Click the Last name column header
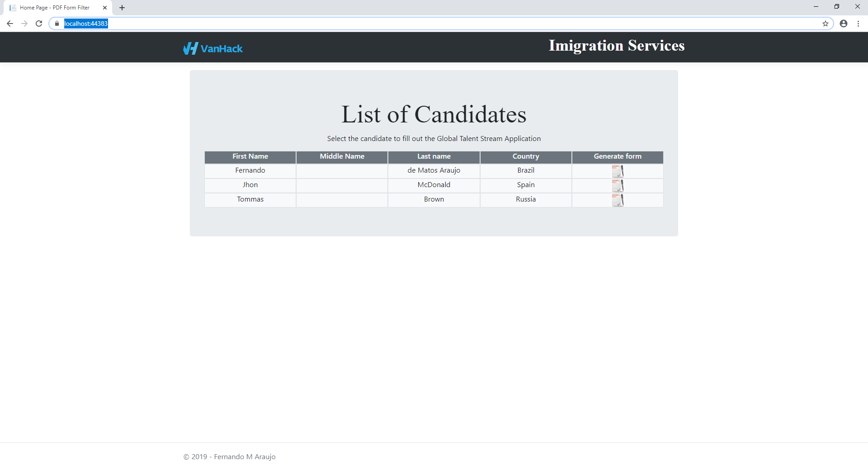The width and height of the screenshot is (868, 470). click(x=434, y=156)
